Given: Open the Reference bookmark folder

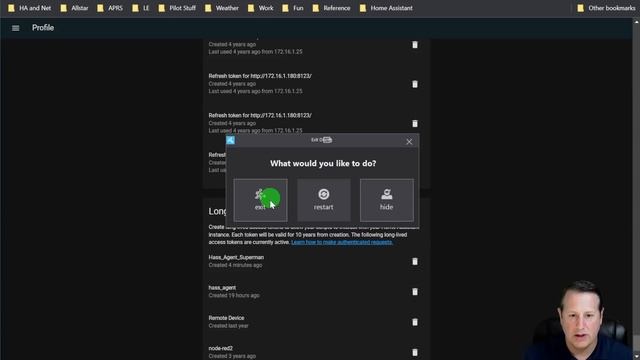Looking at the screenshot, I should pyautogui.click(x=331, y=8).
